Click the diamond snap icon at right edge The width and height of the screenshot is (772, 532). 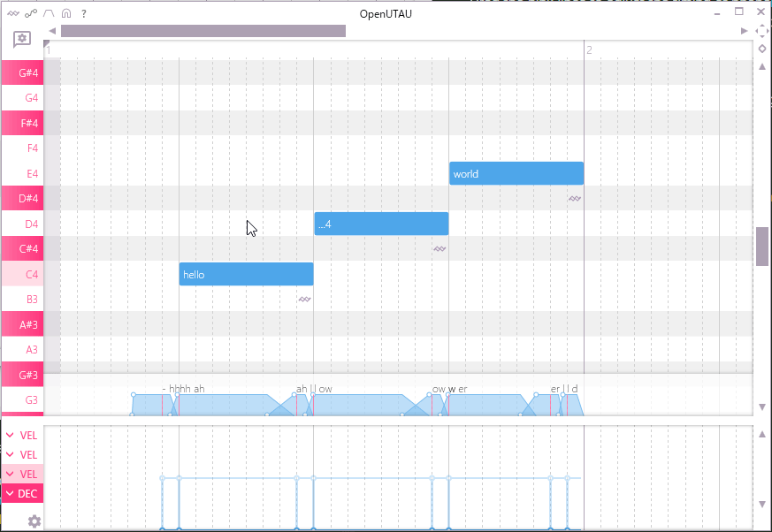click(x=761, y=49)
